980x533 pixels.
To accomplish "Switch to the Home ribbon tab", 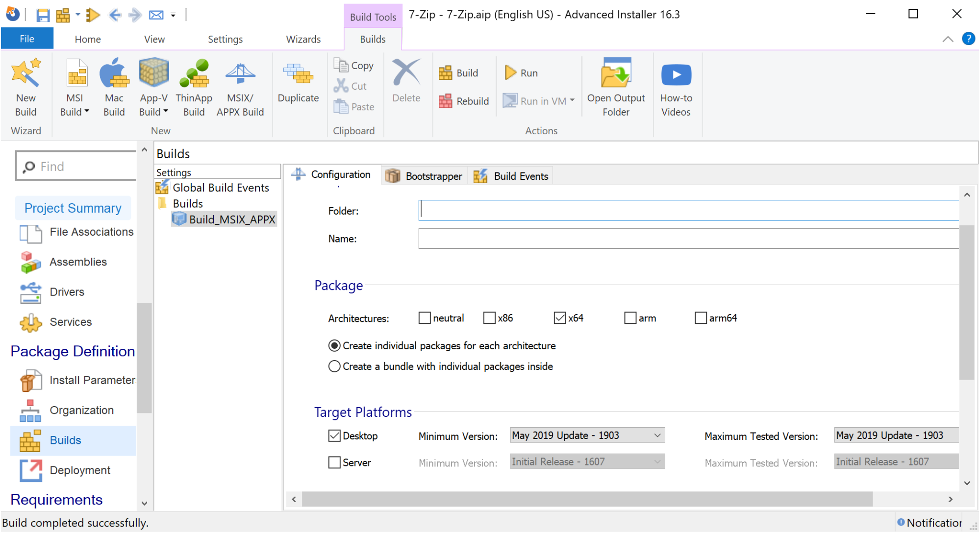I will (88, 39).
